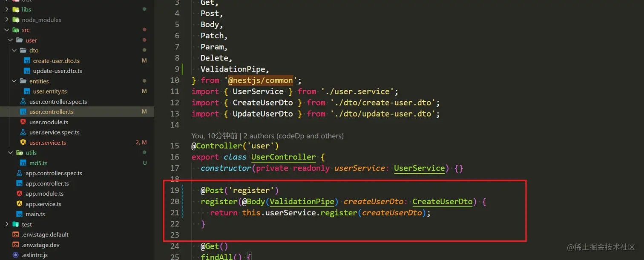Open .env.stage.default file

pos(45,234)
